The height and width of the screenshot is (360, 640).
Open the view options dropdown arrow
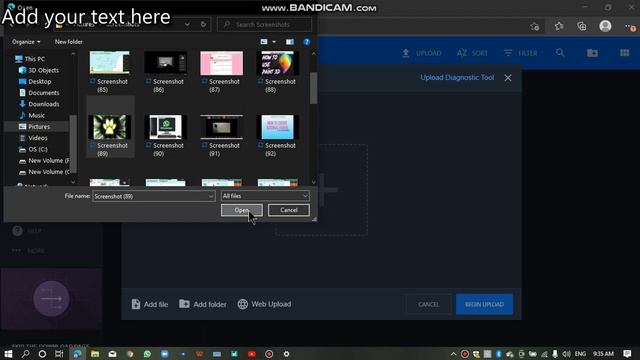(274, 42)
